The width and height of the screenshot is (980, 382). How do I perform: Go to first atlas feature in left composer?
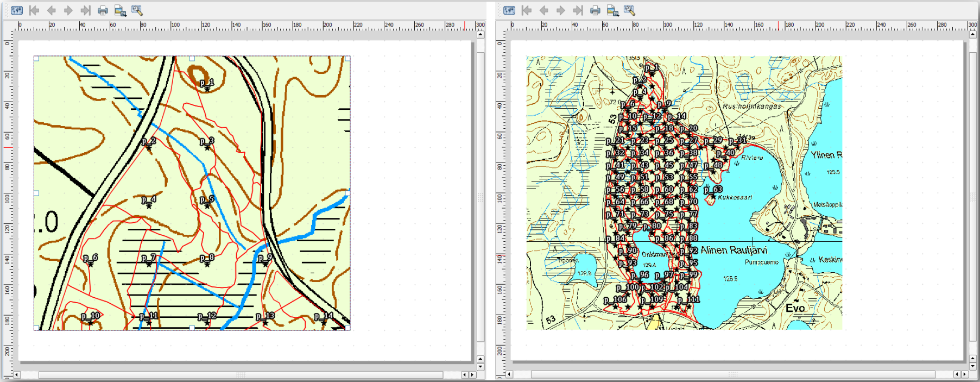[x=34, y=10]
